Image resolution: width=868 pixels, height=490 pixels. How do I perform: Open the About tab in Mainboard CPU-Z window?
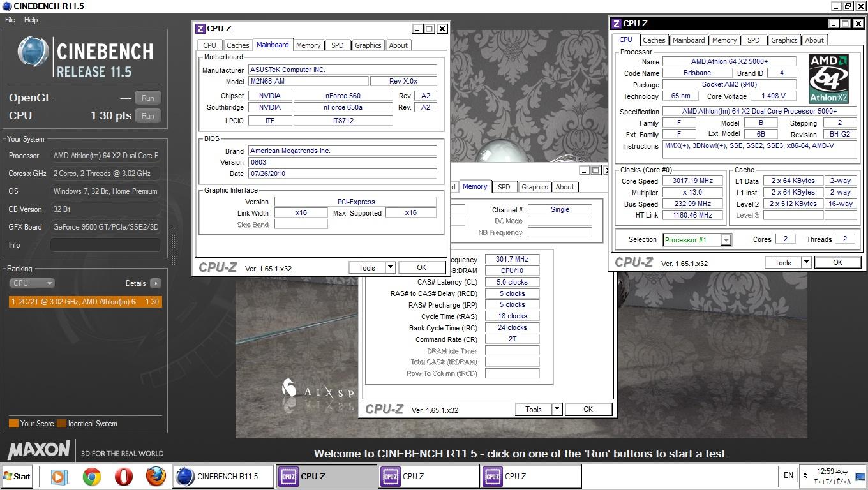coord(398,45)
